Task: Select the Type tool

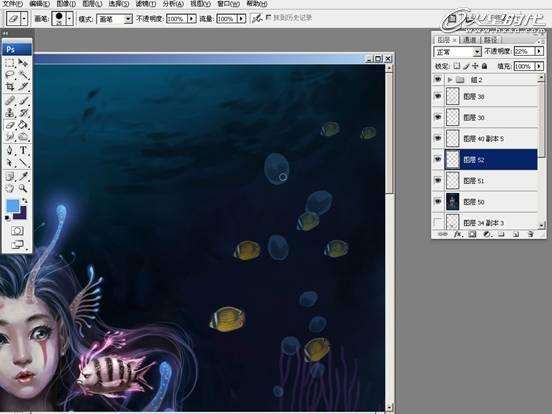Action: pos(23,150)
